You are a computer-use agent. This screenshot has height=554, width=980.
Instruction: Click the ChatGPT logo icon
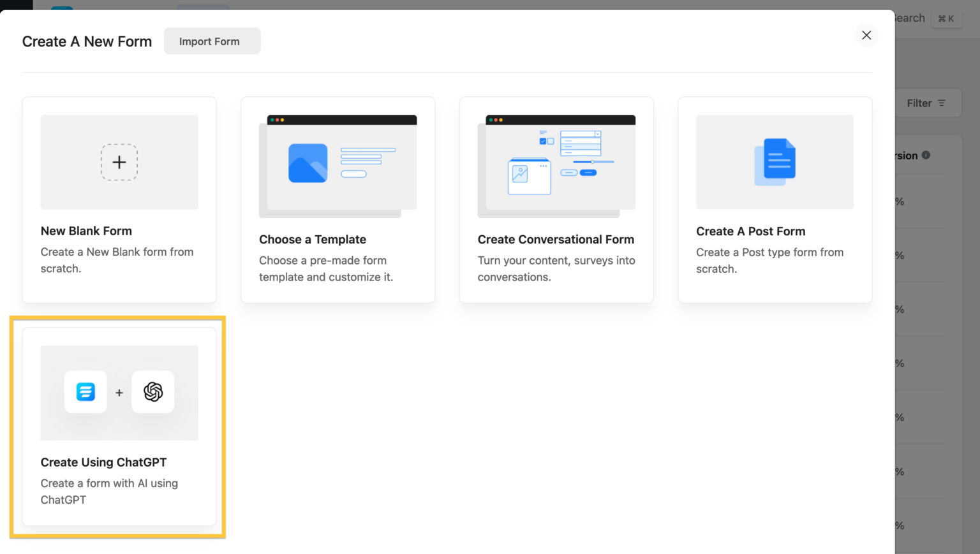click(x=152, y=392)
